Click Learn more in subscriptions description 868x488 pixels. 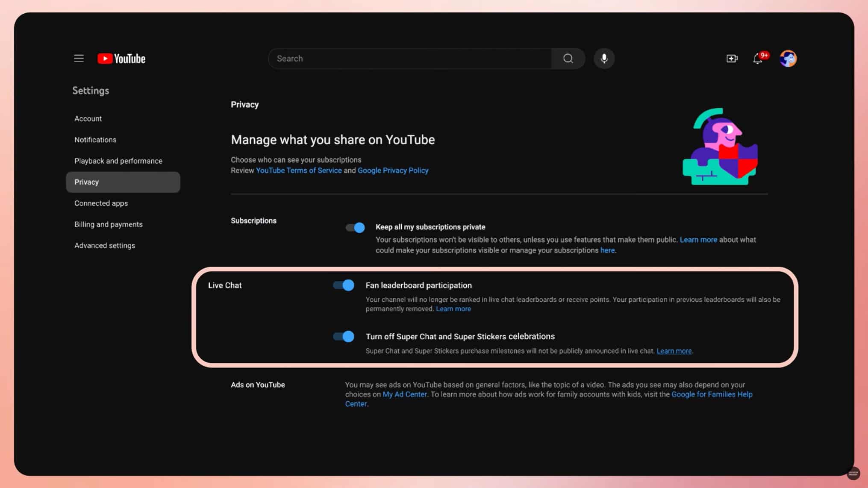click(x=698, y=240)
